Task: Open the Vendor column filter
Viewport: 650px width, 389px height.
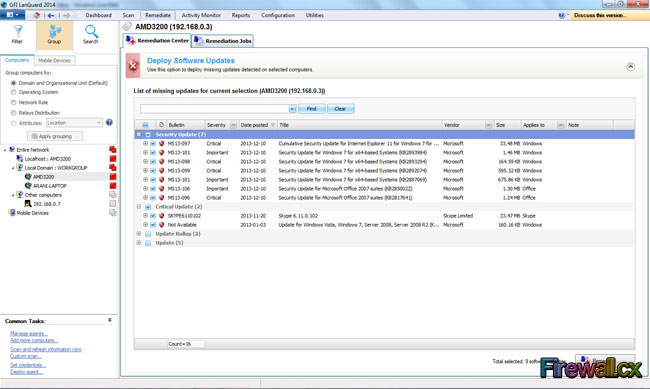Action: click(x=488, y=125)
